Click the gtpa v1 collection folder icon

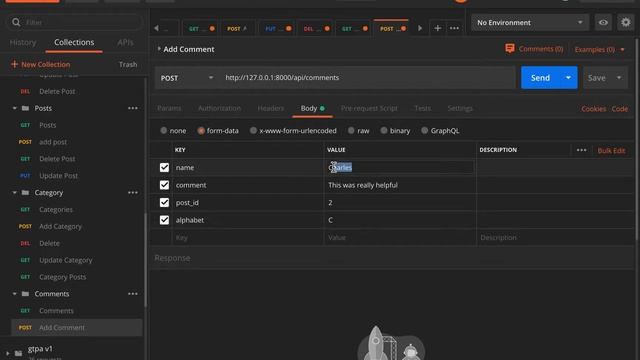pyautogui.click(x=18, y=353)
